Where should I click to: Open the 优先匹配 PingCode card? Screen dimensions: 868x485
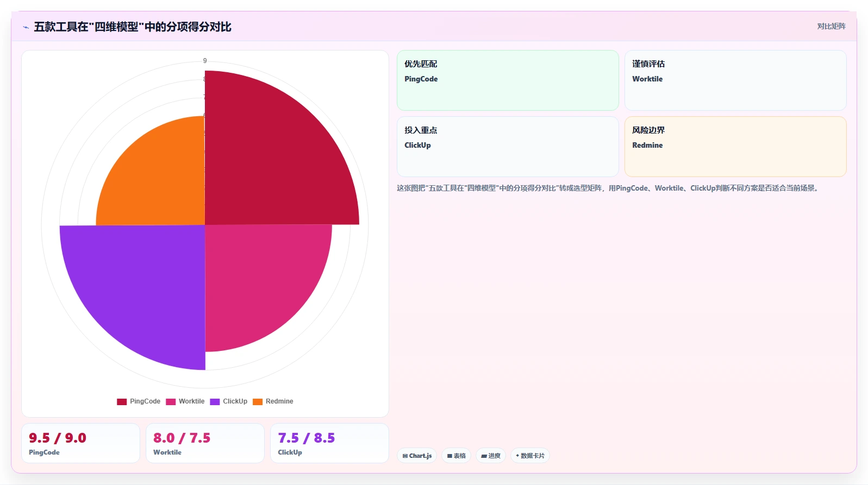click(508, 80)
